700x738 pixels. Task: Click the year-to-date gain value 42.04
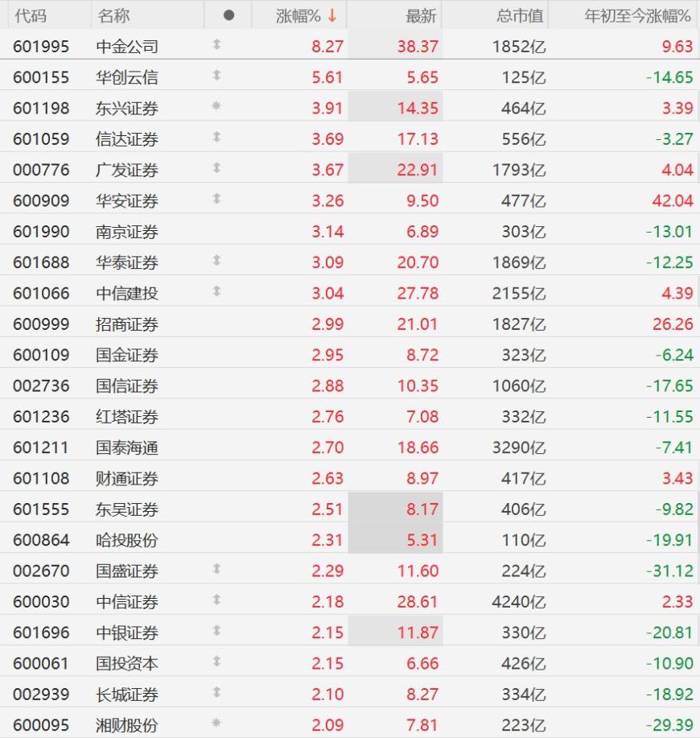point(673,200)
